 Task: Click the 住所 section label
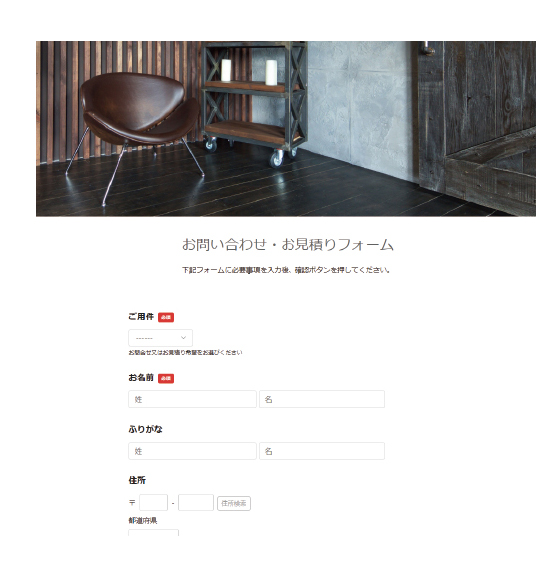click(x=137, y=480)
